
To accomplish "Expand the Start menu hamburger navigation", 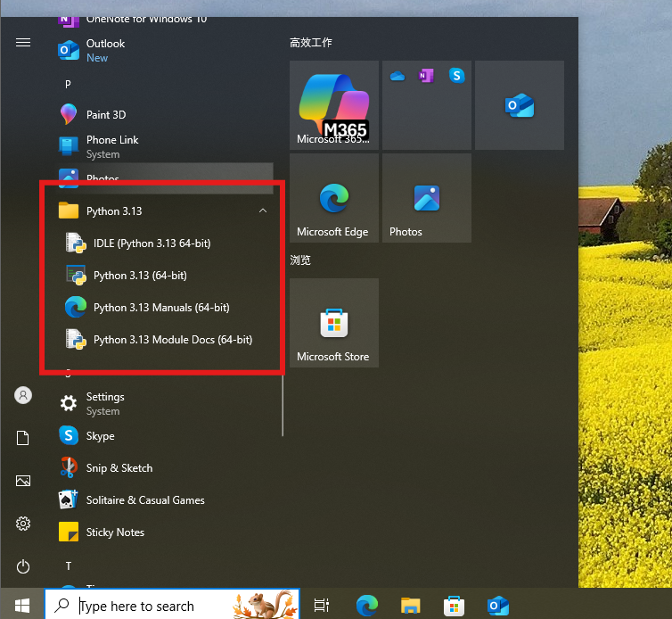I will pyautogui.click(x=23, y=43).
